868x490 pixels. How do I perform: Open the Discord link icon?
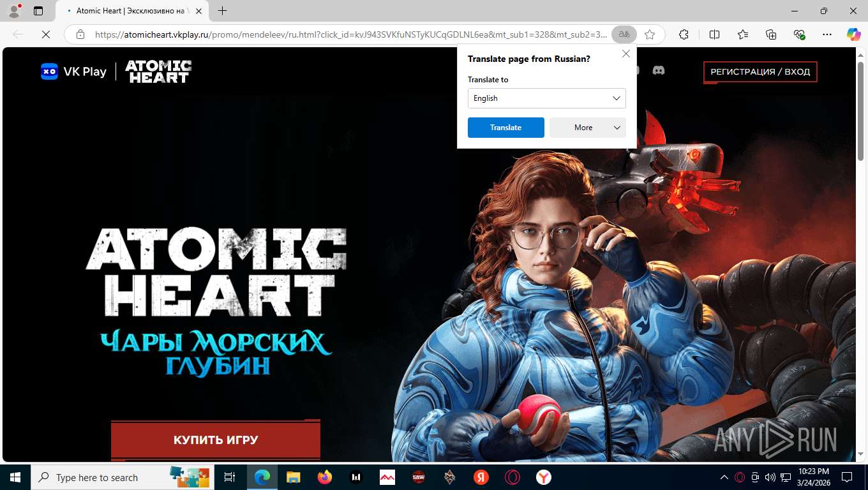(658, 71)
